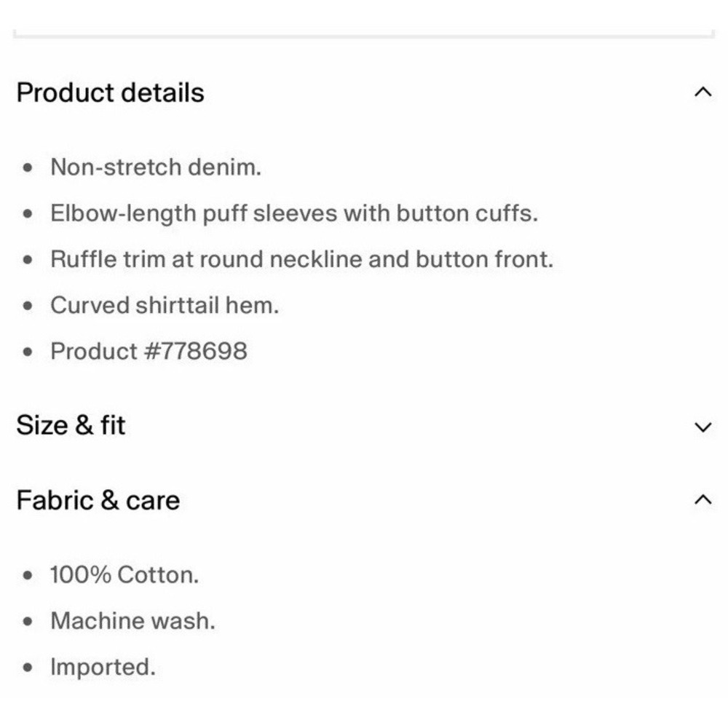Click the Curved shirttail hem text
This screenshot has width=728, height=728.
click(x=165, y=306)
